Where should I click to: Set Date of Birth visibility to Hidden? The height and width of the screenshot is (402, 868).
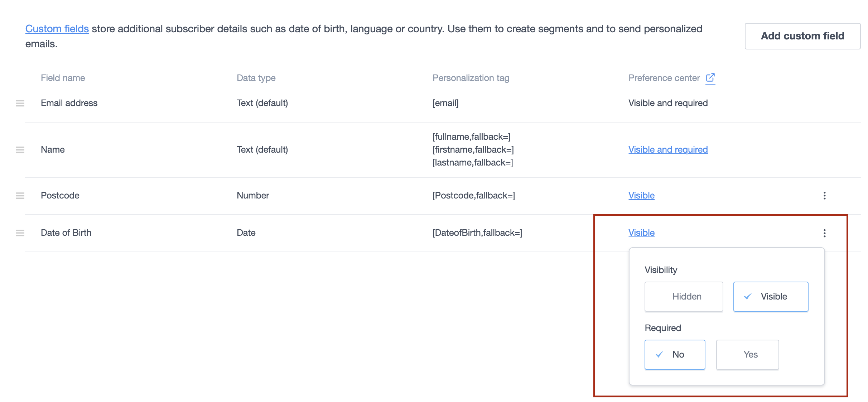(x=683, y=296)
